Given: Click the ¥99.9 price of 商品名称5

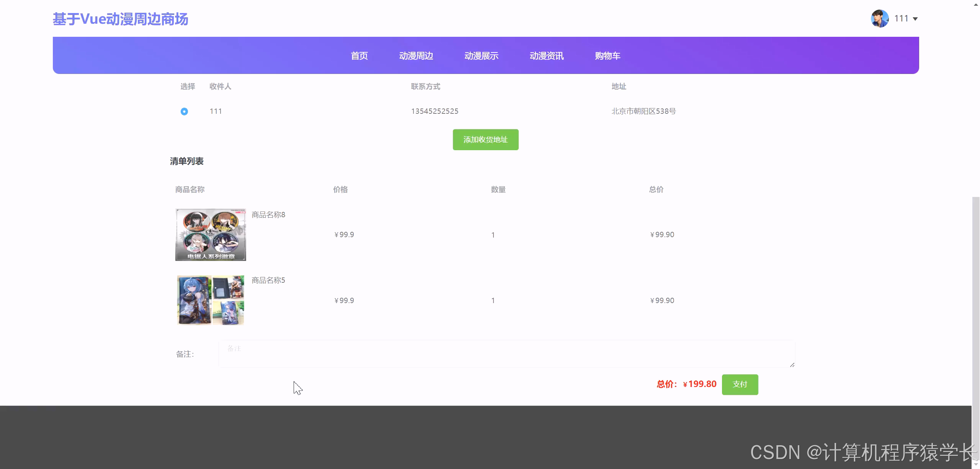Looking at the screenshot, I should pyautogui.click(x=344, y=300).
